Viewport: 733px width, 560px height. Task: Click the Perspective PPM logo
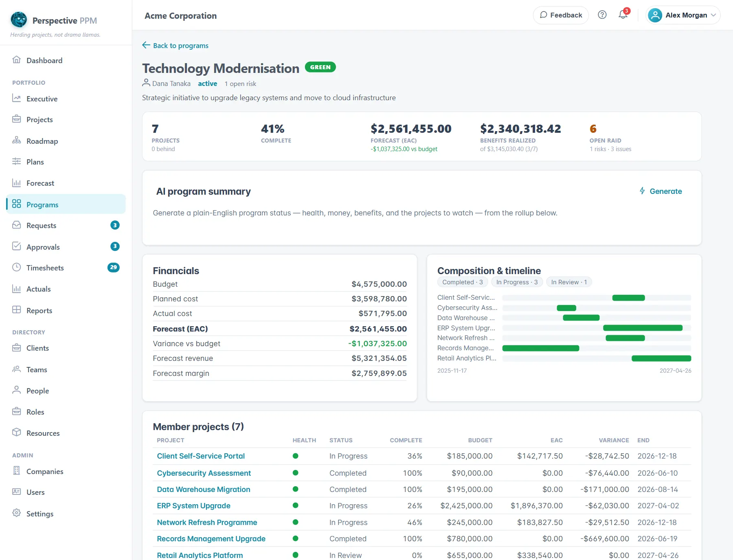19,20
